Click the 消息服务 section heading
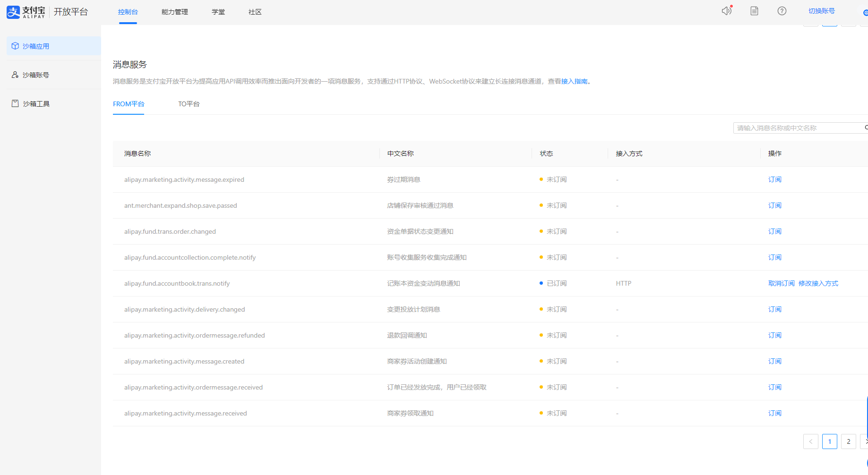This screenshot has height=475, width=868. (x=130, y=65)
